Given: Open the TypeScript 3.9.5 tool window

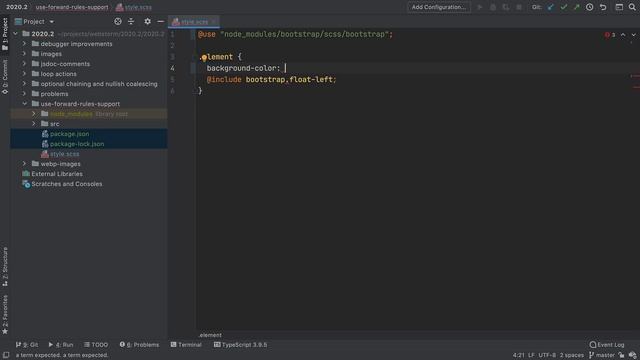Looking at the screenshot, I should coord(240,344).
